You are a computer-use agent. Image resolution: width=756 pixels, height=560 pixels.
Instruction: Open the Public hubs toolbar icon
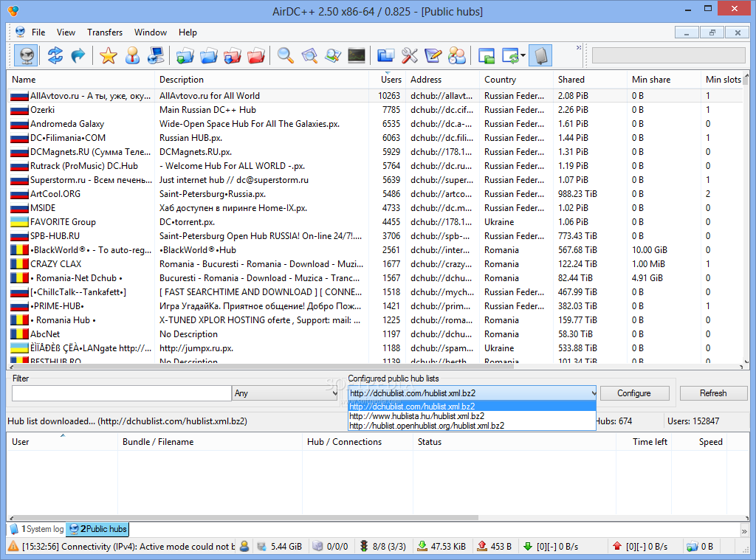click(27, 55)
